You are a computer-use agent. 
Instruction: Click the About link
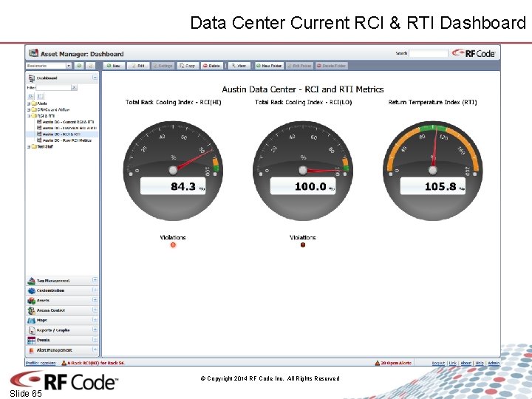point(465,363)
